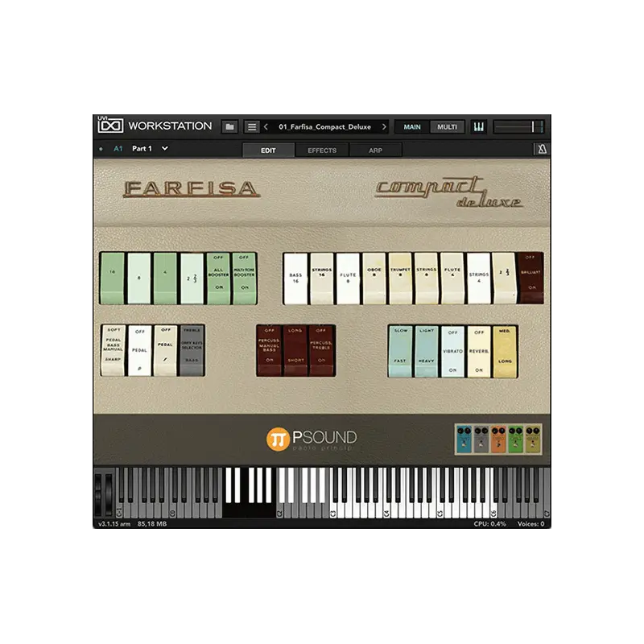This screenshot has height=644, width=644.
Task: Toggle the green 16 drawbar tab
Action: pos(113,278)
